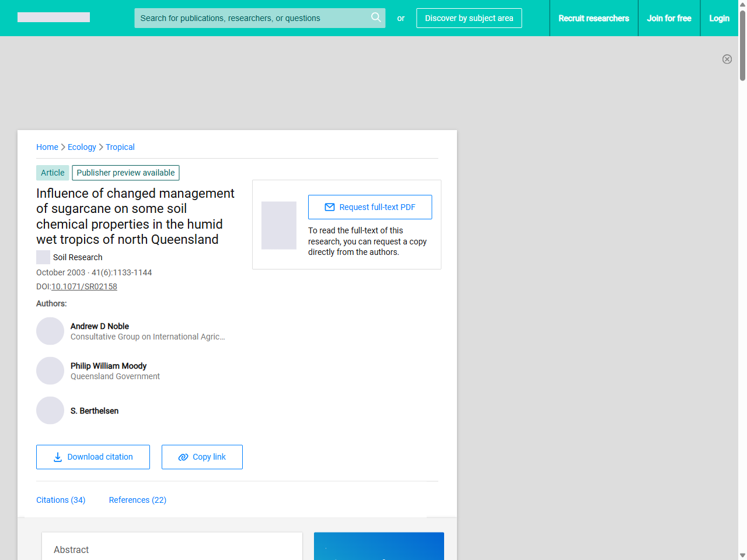747x560 pixels.
Task: Open the publication preview thumbnail
Action: (279, 225)
